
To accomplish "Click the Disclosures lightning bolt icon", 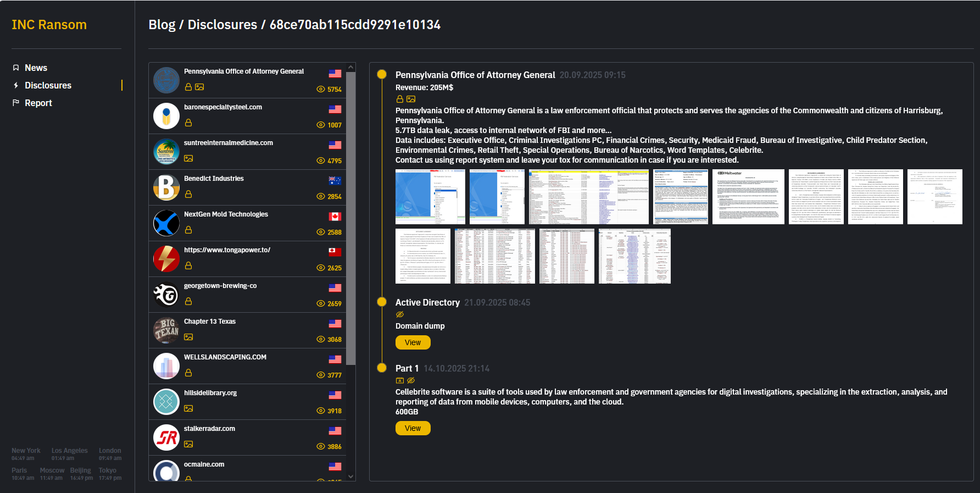I will point(16,85).
